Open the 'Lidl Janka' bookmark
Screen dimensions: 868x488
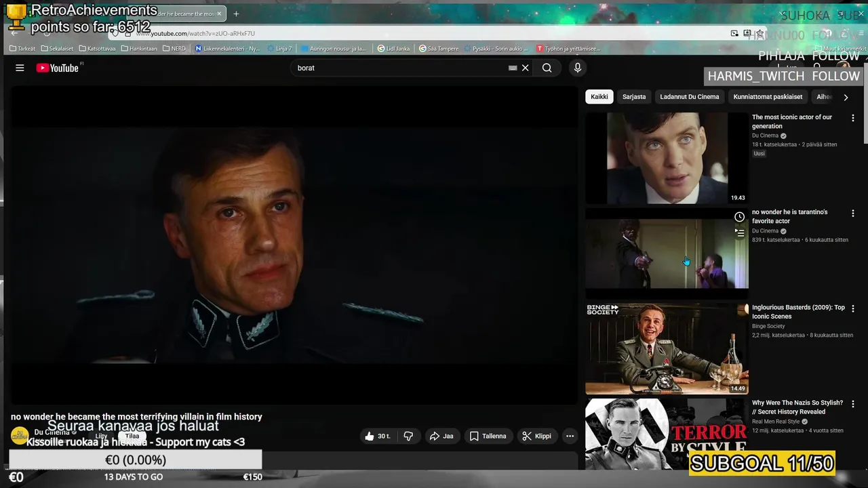[394, 49]
